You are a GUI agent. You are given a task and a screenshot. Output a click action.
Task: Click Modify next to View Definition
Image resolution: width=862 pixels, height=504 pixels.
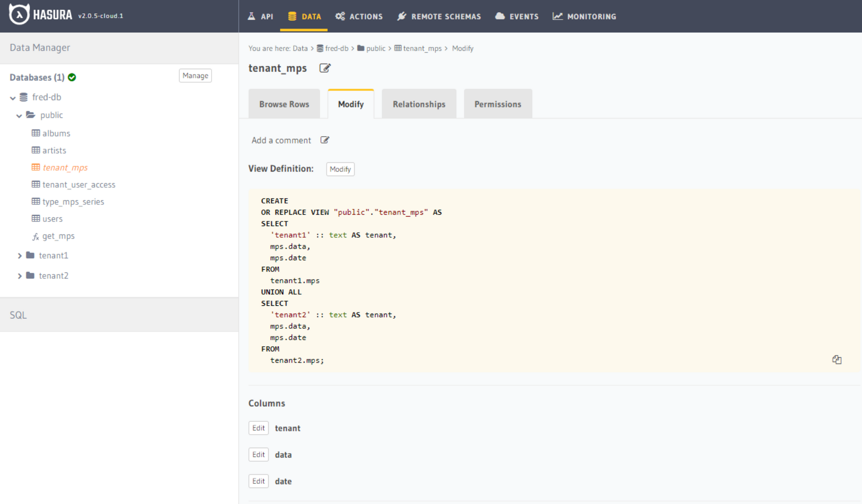pyautogui.click(x=340, y=169)
